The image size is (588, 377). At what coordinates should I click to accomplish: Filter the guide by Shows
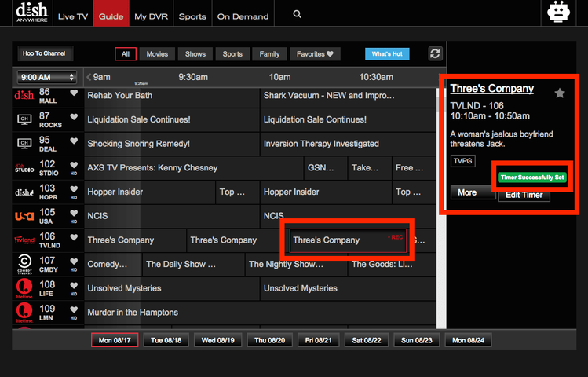[195, 54]
